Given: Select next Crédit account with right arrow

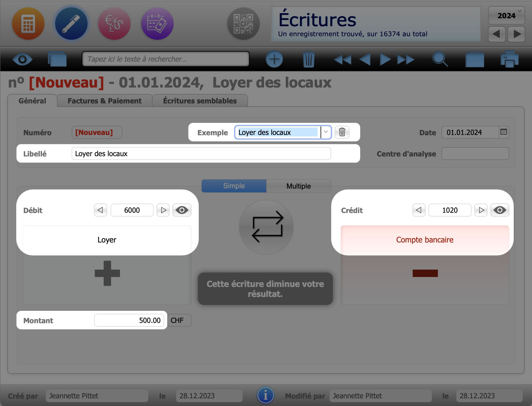Looking at the screenshot, I should point(481,210).
